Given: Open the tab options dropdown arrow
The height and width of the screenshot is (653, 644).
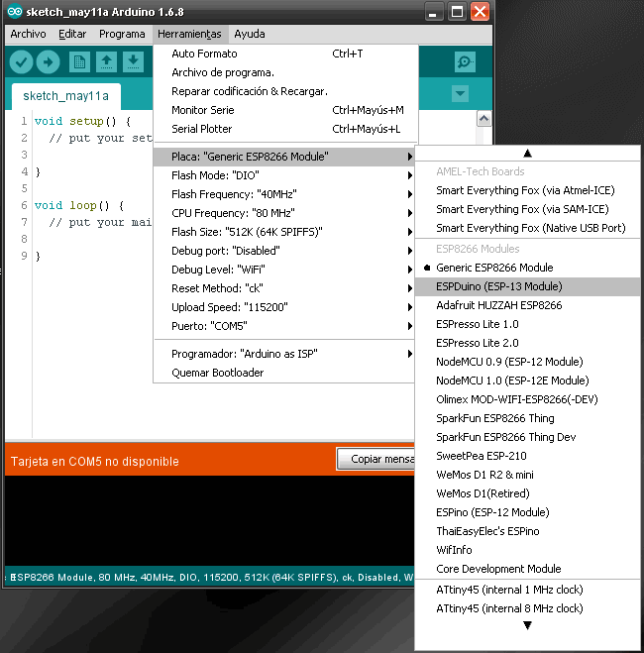Looking at the screenshot, I should [459, 94].
